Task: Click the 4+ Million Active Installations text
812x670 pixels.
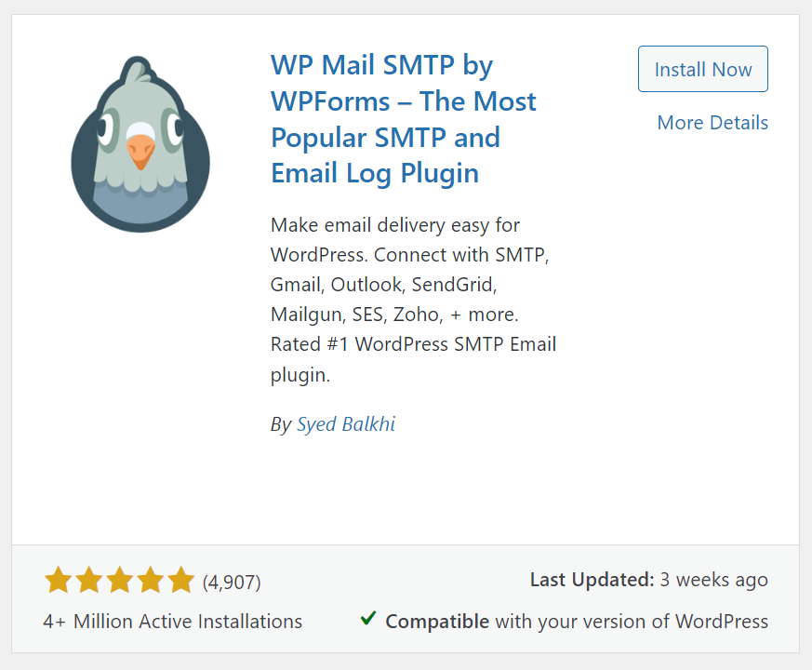Action: coord(173,621)
